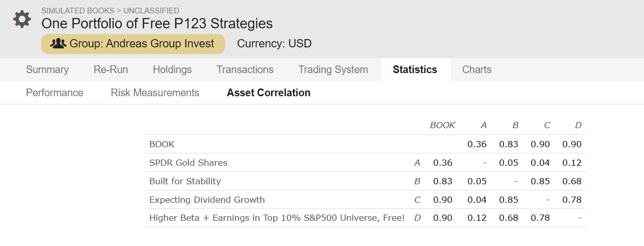Open the Re-Run tab
The width and height of the screenshot is (644, 246).
[111, 69]
